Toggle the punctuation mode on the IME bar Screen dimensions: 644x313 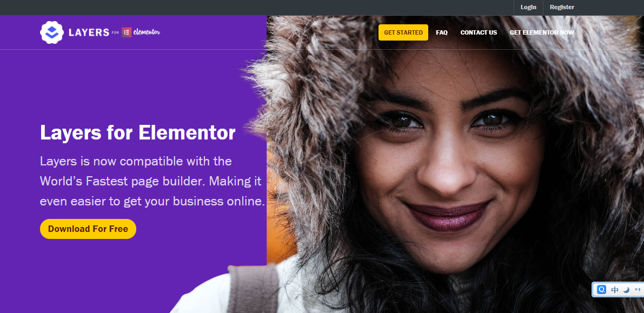pos(638,289)
